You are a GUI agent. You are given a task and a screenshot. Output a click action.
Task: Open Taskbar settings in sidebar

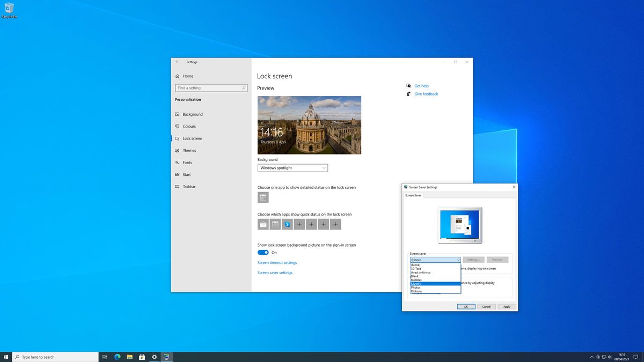point(188,187)
